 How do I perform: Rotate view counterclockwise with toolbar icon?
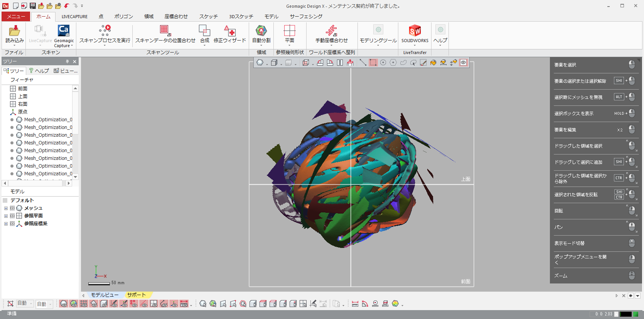[x=320, y=63]
